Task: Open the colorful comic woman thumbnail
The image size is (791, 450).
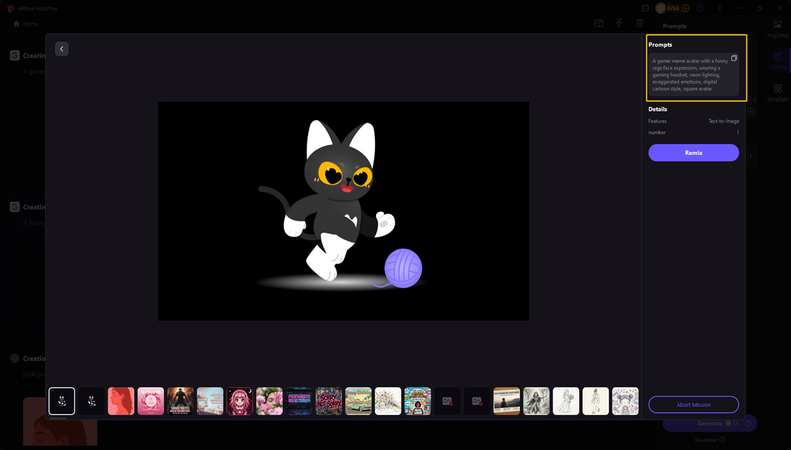Action: (418, 401)
